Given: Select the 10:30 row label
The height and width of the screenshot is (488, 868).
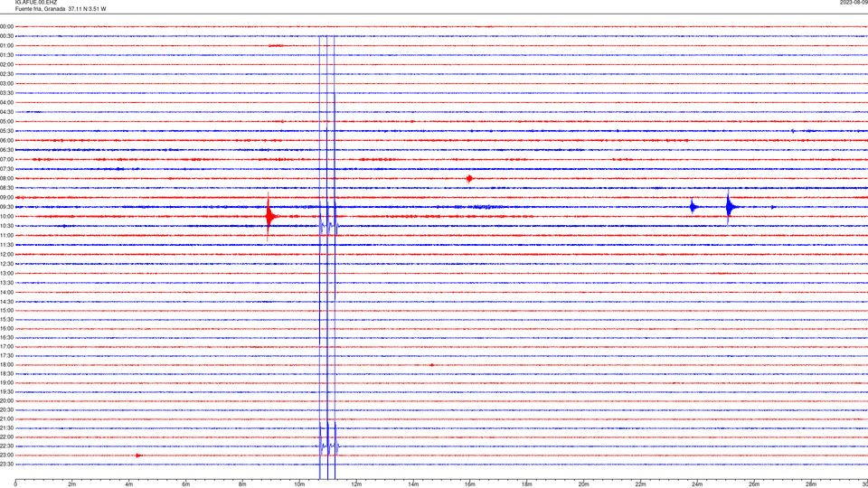Looking at the screenshot, I should [x=6, y=226].
